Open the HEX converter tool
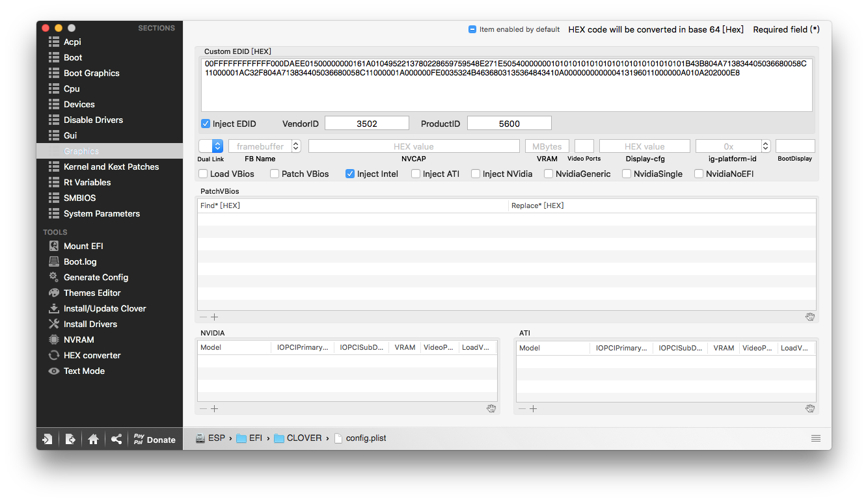Viewport: 868px width, 502px height. coord(92,355)
